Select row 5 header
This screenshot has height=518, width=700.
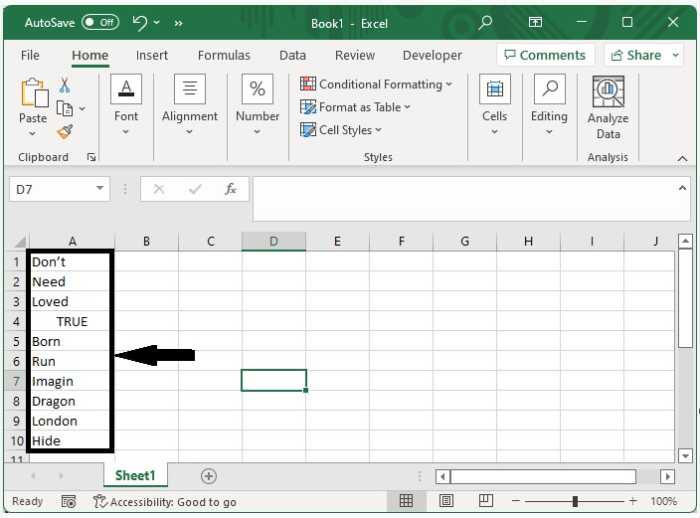pos(16,342)
